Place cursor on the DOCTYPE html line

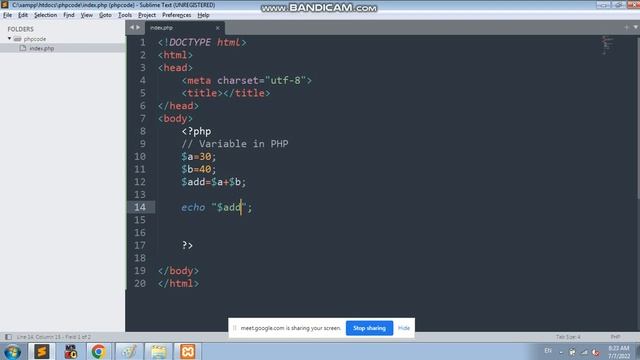pos(202,42)
